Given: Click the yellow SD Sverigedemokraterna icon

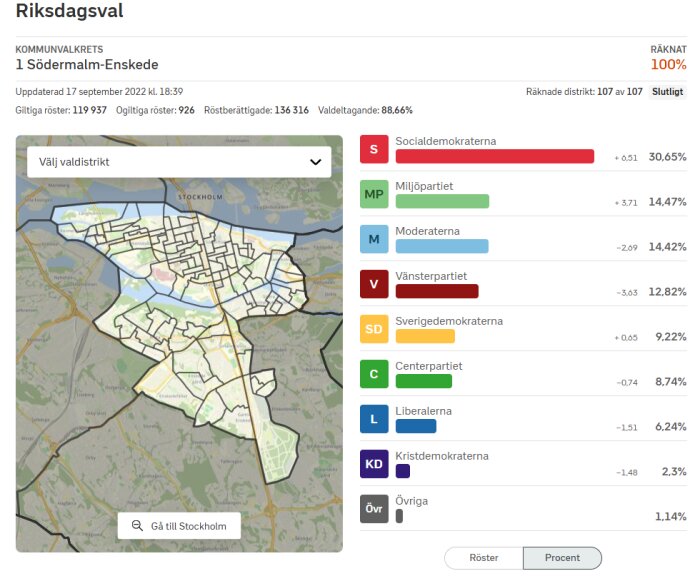Looking at the screenshot, I should 374,329.
